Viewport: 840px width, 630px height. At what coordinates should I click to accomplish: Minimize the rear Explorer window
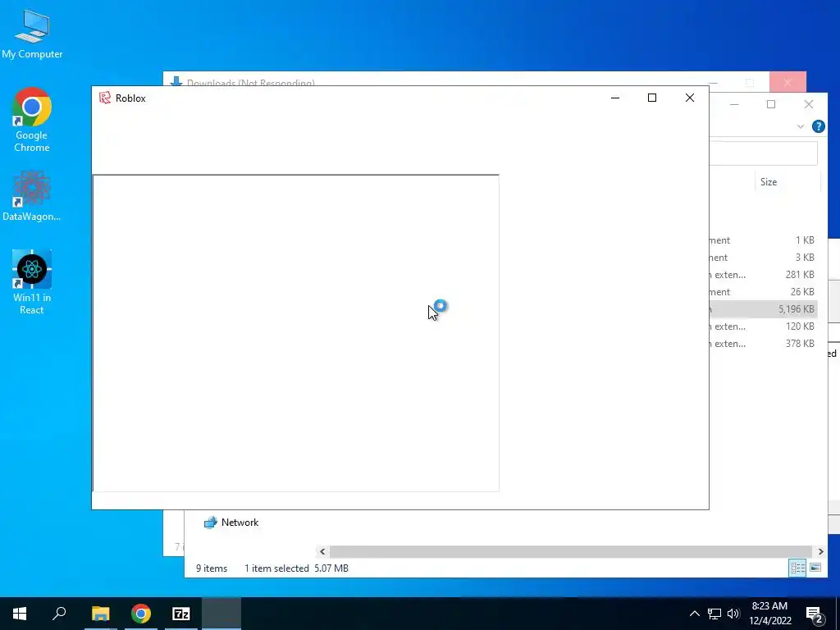click(734, 104)
